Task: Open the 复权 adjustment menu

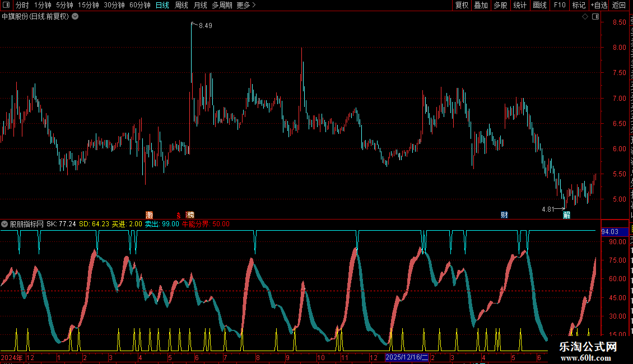Action: point(462,5)
